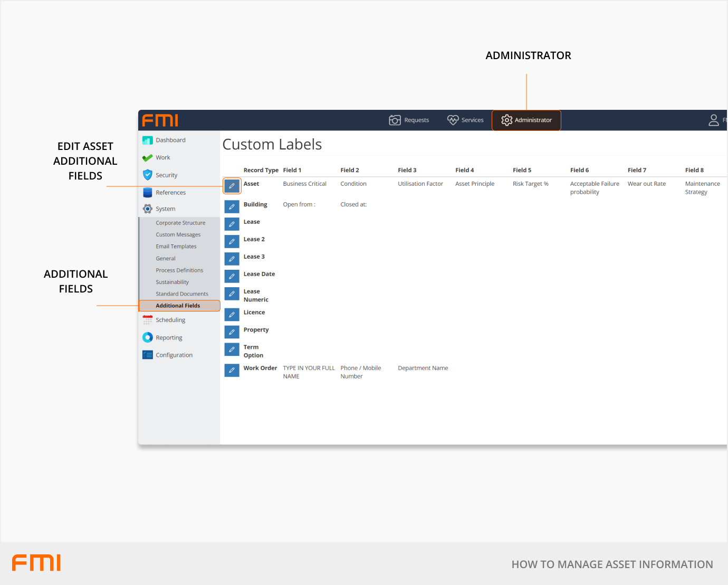The width and height of the screenshot is (728, 585).
Task: Click the pencil icon beside Work Order
Action: (232, 370)
